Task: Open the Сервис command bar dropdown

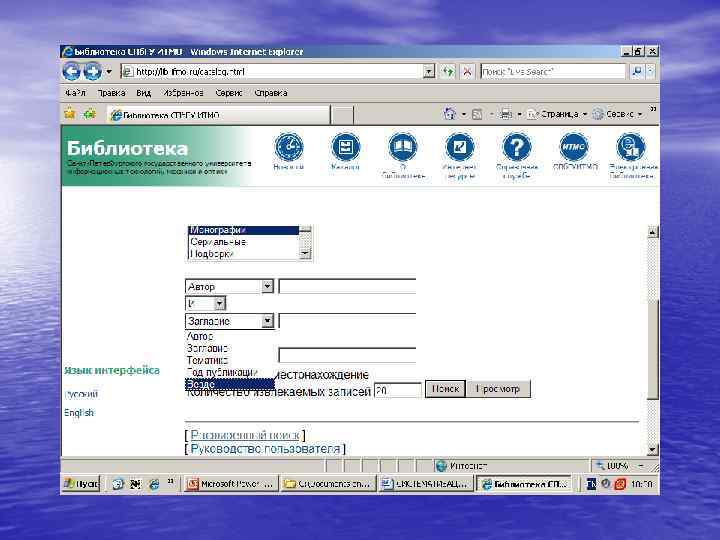Action: click(x=617, y=114)
